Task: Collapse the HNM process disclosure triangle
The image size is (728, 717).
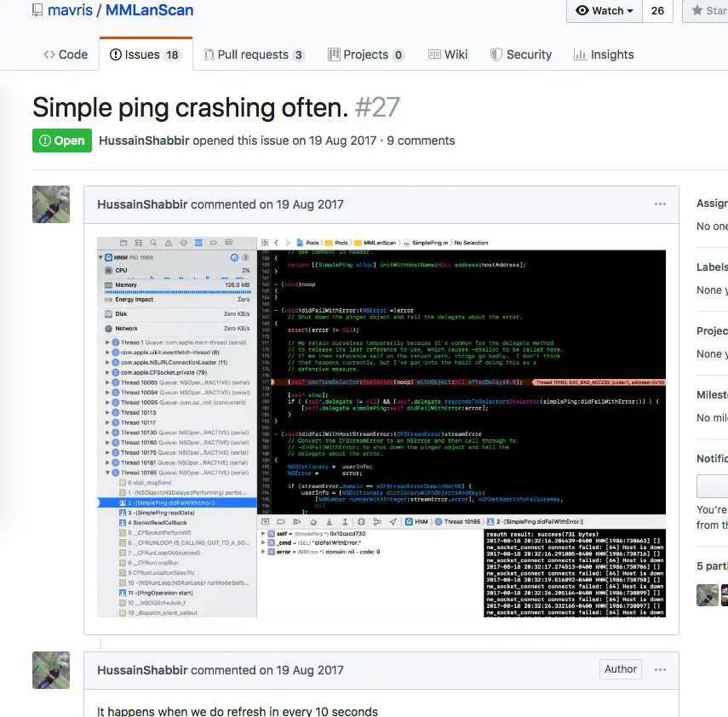Action: pyautogui.click(x=100, y=257)
